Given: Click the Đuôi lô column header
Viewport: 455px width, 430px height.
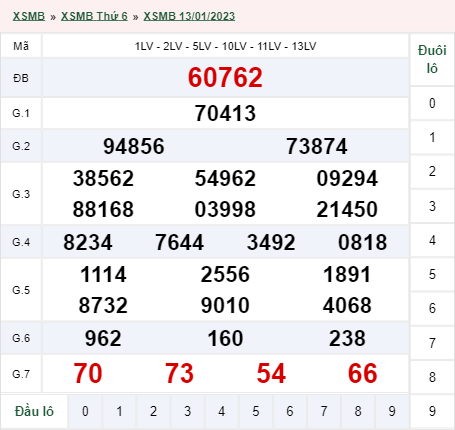Looking at the screenshot, I should pyautogui.click(x=432, y=59).
